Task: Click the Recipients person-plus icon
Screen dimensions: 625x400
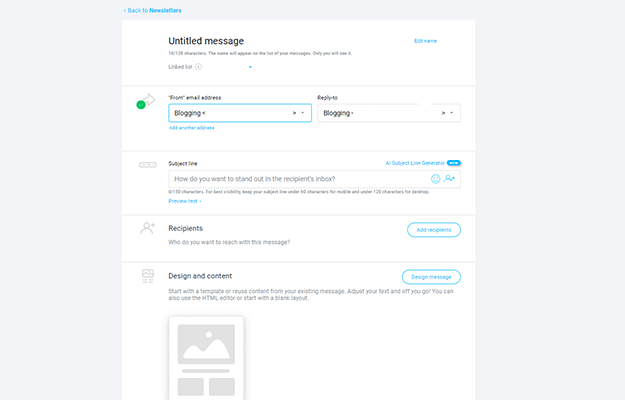Action: (148, 228)
